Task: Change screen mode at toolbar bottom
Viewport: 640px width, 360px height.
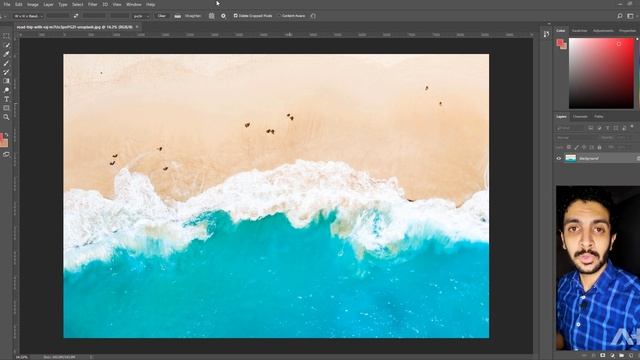Action: tap(6, 155)
